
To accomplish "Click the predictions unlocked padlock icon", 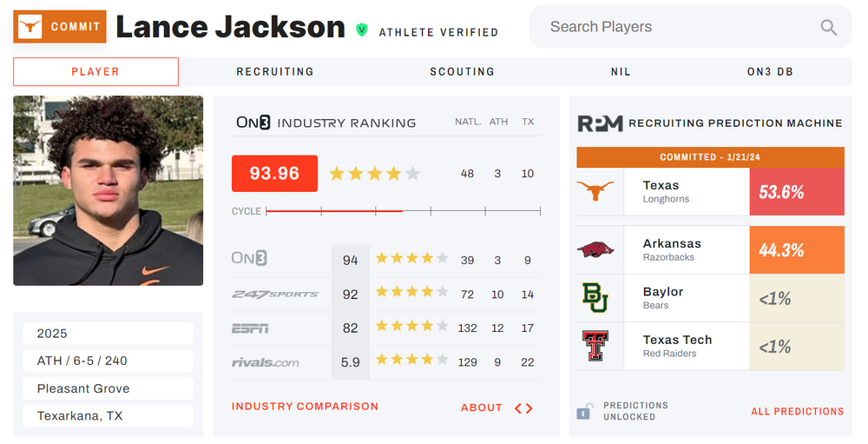I will [587, 411].
